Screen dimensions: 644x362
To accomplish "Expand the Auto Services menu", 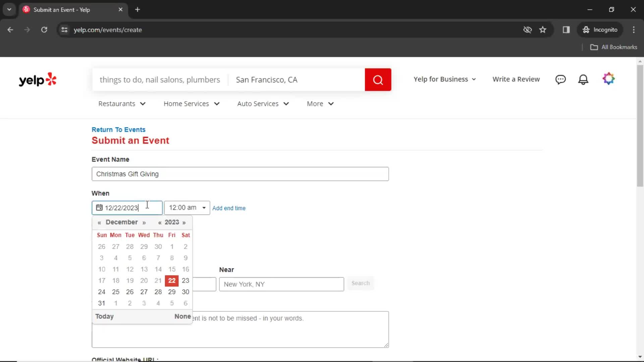I will [263, 104].
